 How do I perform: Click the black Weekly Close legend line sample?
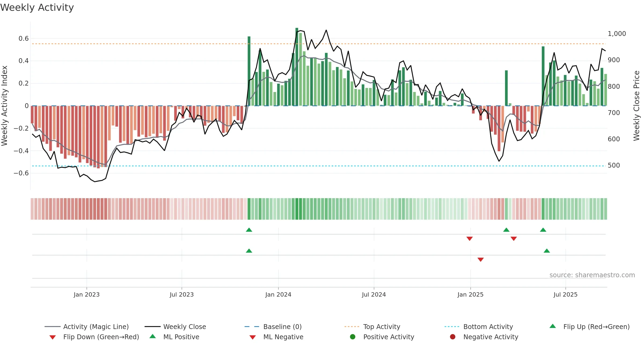(x=152, y=327)
